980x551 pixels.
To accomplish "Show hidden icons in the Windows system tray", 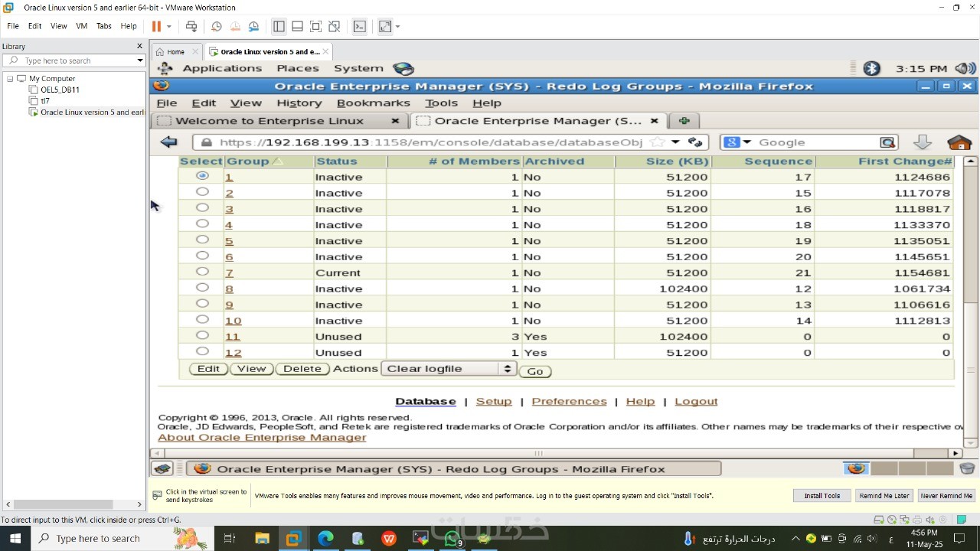I will tap(795, 539).
